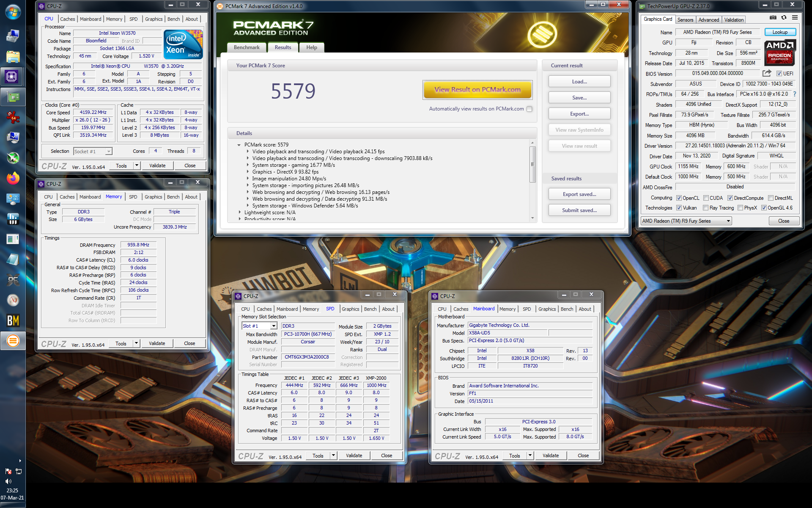Toggle the CUDA checkbox

[706, 198]
